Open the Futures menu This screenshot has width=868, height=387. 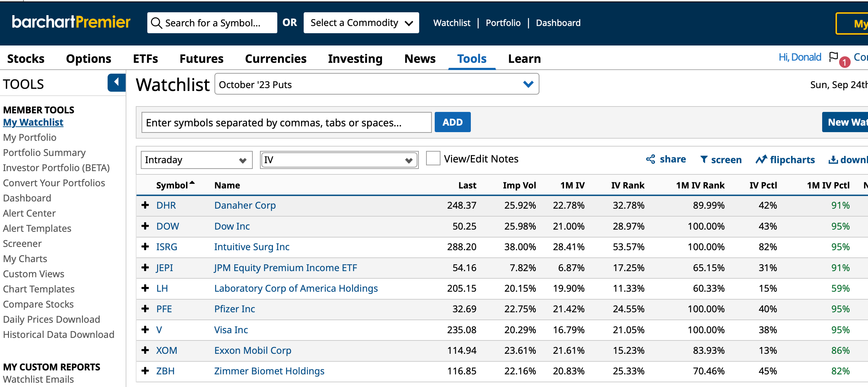coord(201,58)
